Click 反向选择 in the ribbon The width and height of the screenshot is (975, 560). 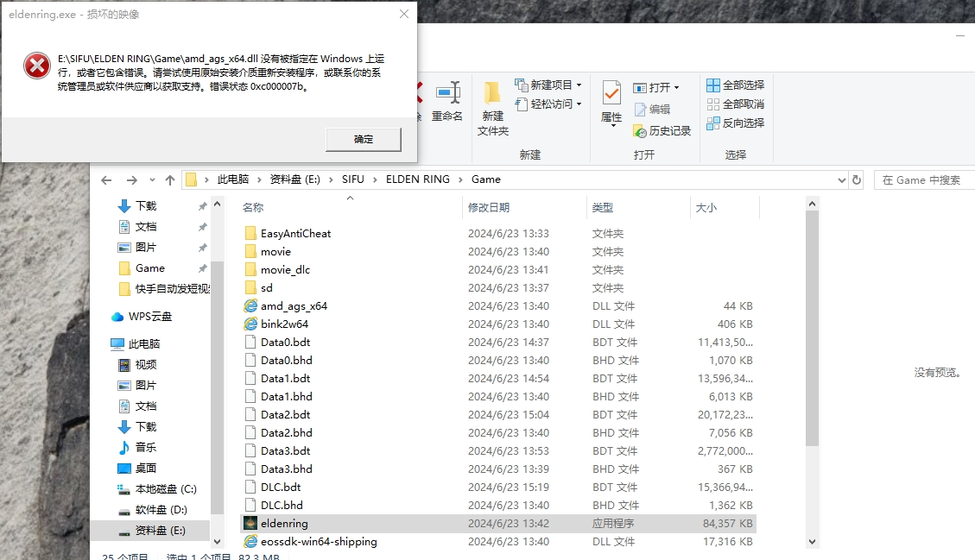pyautogui.click(x=735, y=123)
